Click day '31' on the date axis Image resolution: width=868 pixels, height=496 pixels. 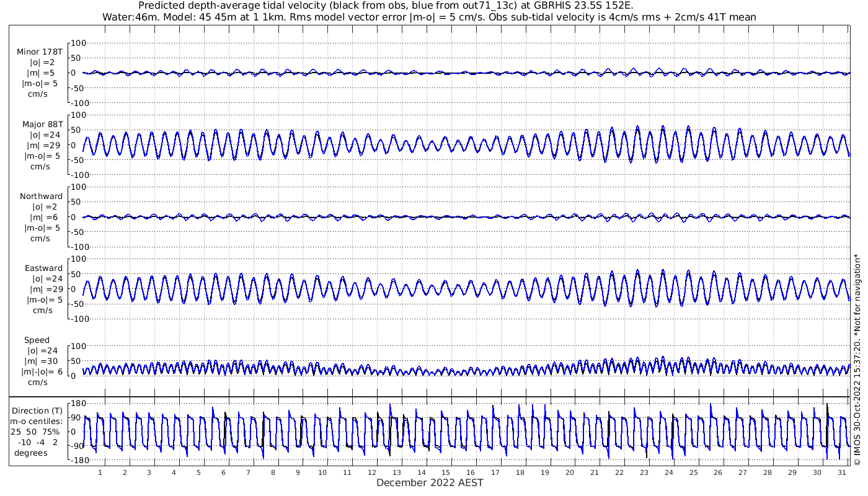(x=842, y=472)
